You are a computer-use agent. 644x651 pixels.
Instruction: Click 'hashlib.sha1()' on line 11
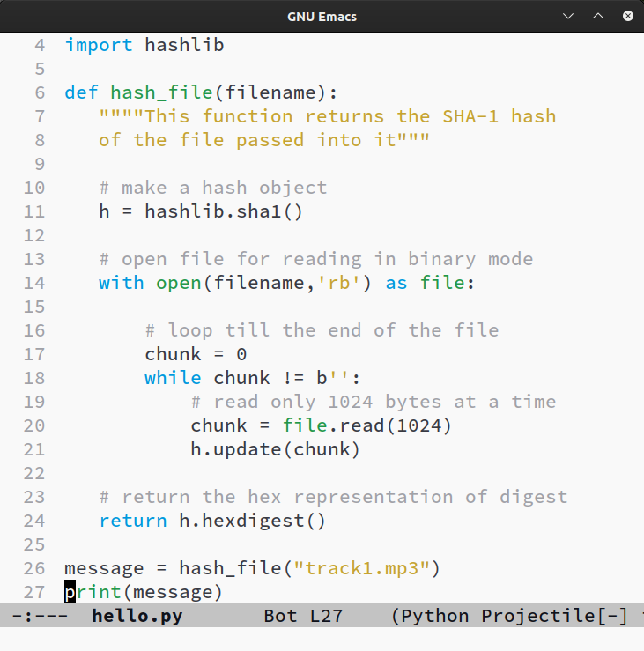224,211
